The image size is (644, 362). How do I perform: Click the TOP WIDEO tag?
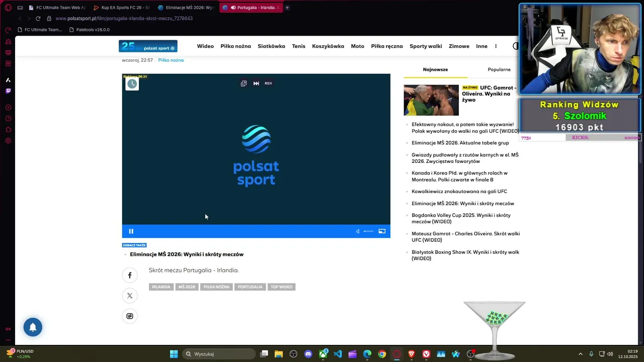(x=281, y=287)
